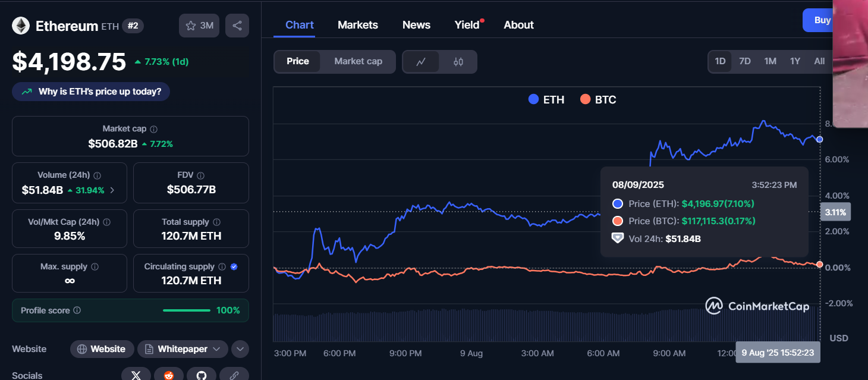Click the $4,196.97(7.10%) ETH price in tooltip
Image resolution: width=868 pixels, height=380 pixels.
[718, 204]
